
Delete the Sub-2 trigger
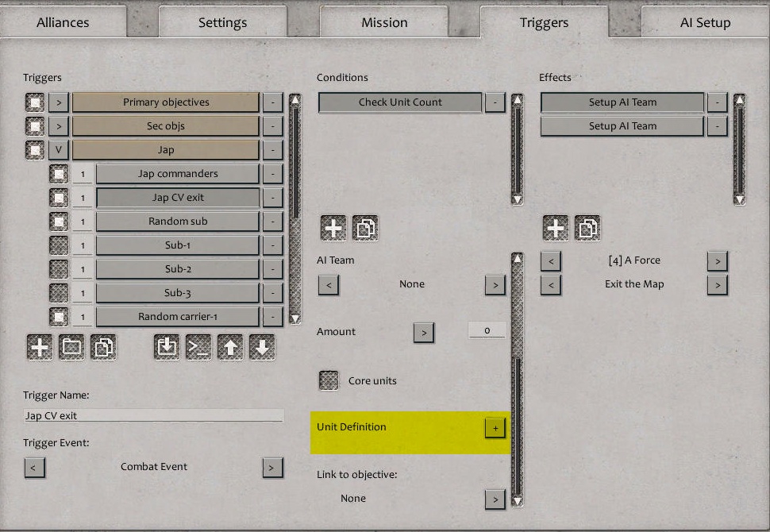(272, 269)
